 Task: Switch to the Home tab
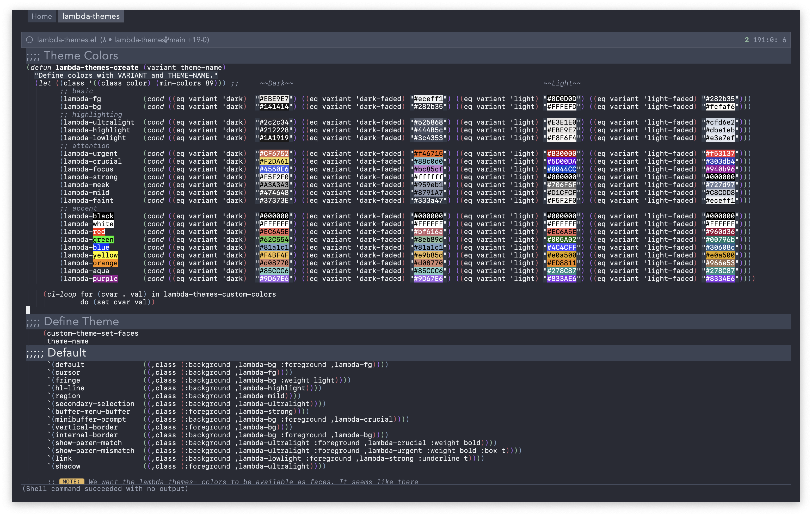(x=42, y=16)
